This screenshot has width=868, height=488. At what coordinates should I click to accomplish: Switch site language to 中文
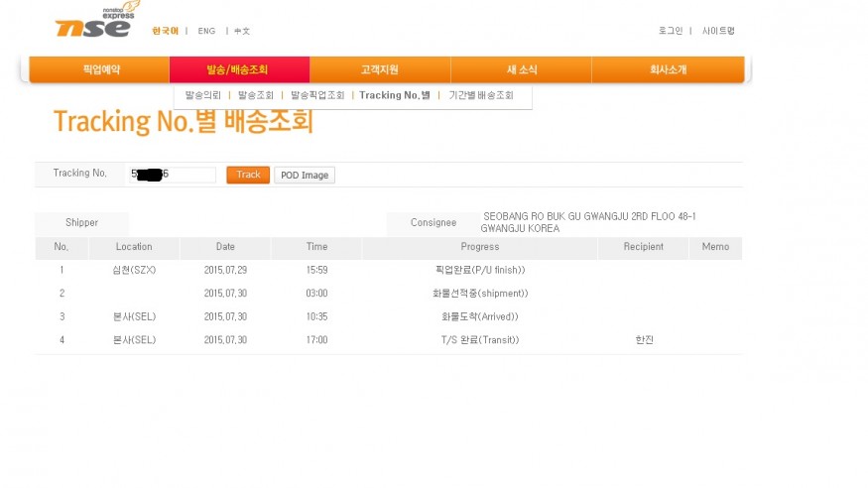tap(242, 31)
